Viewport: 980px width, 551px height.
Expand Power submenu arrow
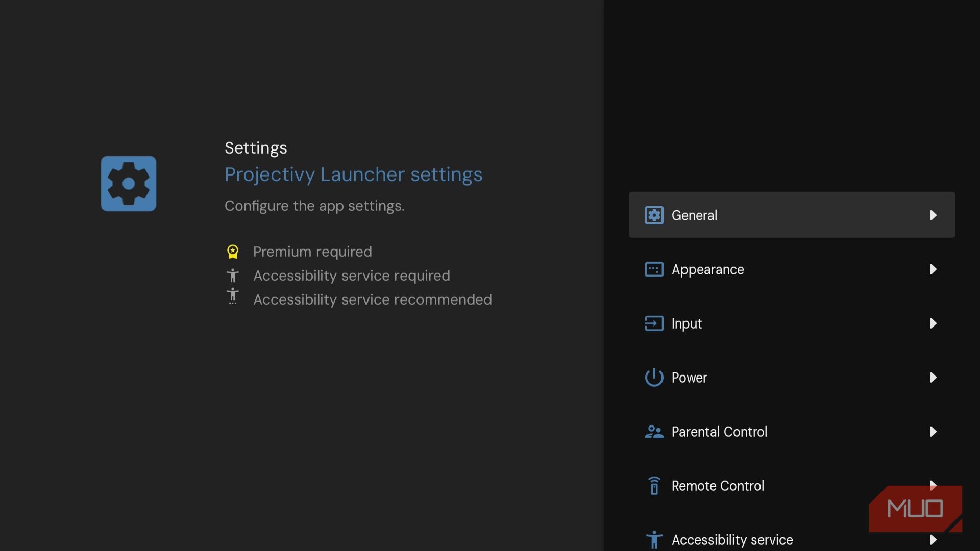tap(933, 378)
